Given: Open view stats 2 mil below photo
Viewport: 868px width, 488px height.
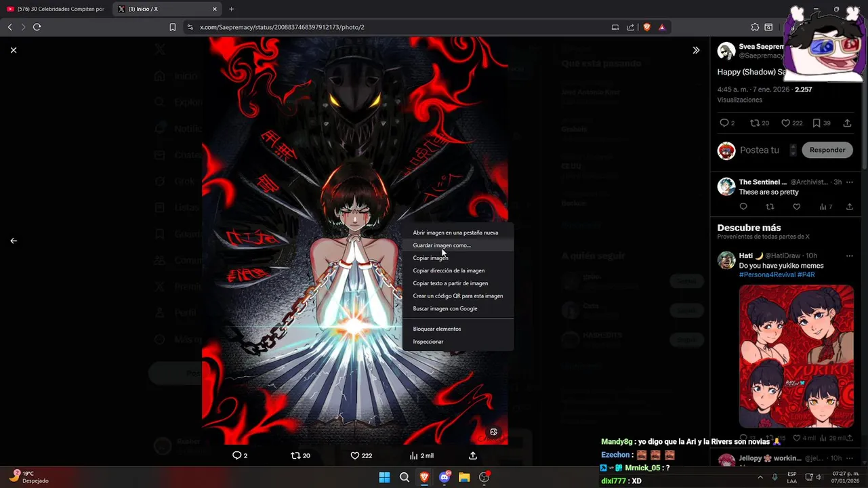Looking at the screenshot, I should pos(421,455).
